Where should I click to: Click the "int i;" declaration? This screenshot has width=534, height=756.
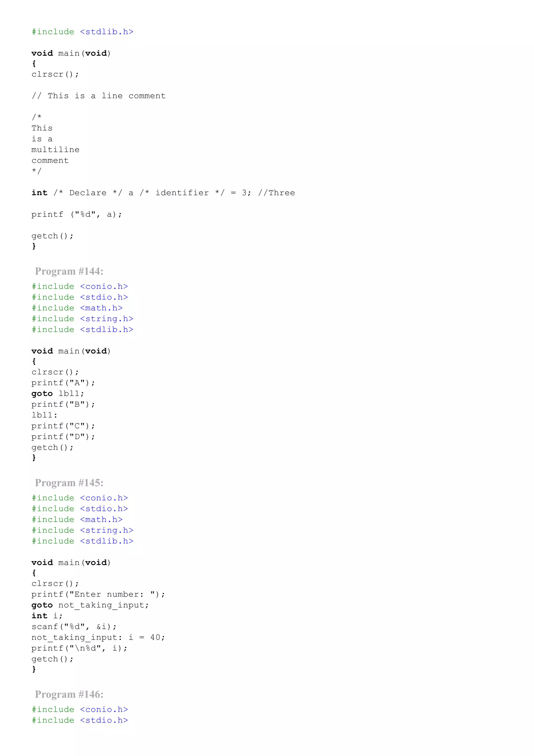click(x=47, y=616)
